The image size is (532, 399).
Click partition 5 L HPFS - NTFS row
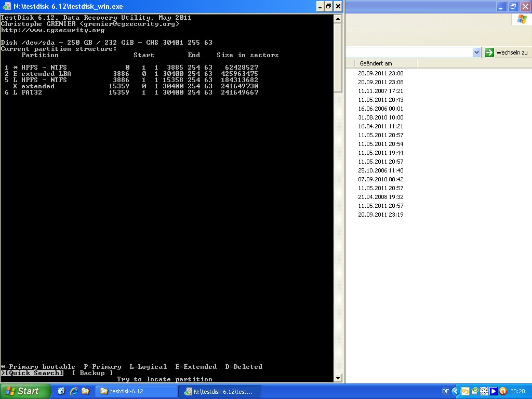[131, 80]
